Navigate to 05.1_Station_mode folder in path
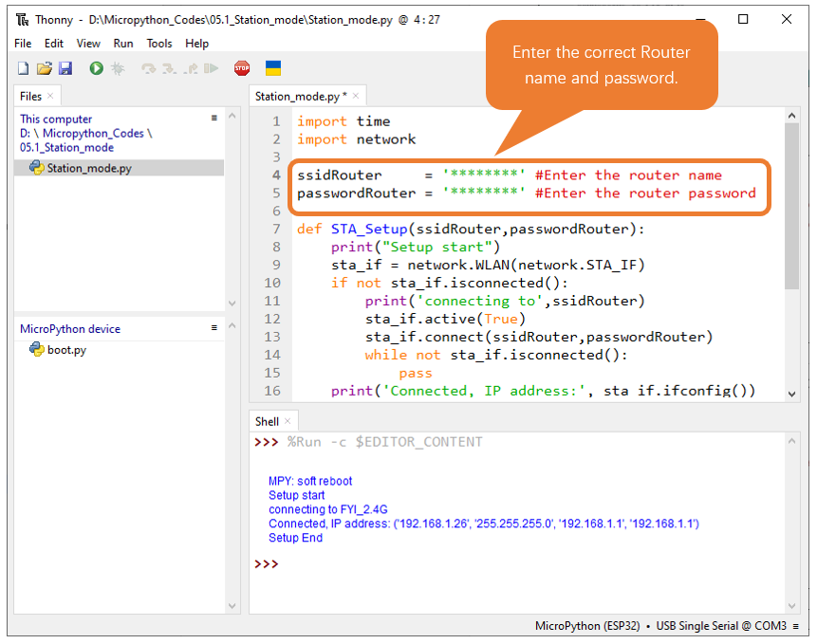This screenshot has height=644, width=817. point(66,148)
